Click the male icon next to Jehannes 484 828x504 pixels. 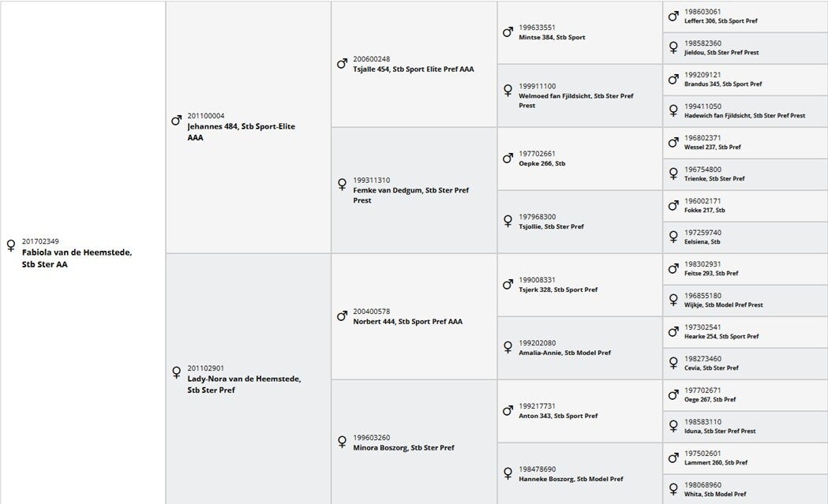click(x=176, y=121)
